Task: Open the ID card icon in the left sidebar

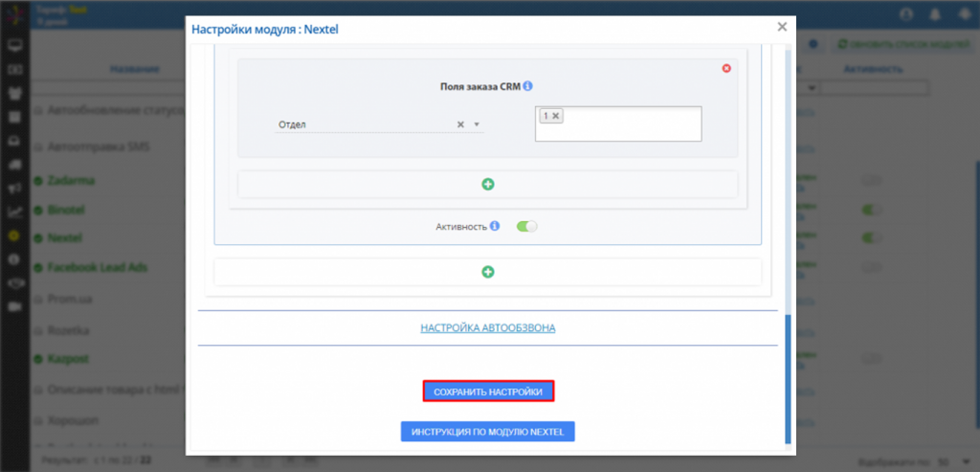Action: 15,69
